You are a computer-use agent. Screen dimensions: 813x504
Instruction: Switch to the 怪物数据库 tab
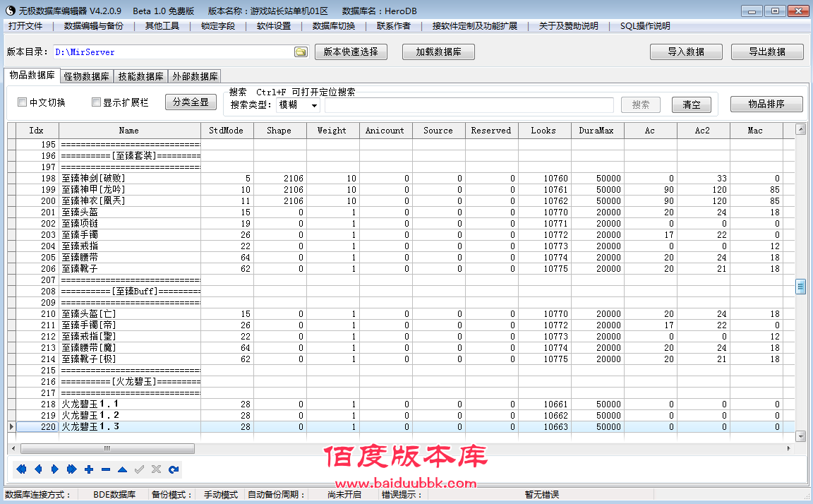(86, 77)
